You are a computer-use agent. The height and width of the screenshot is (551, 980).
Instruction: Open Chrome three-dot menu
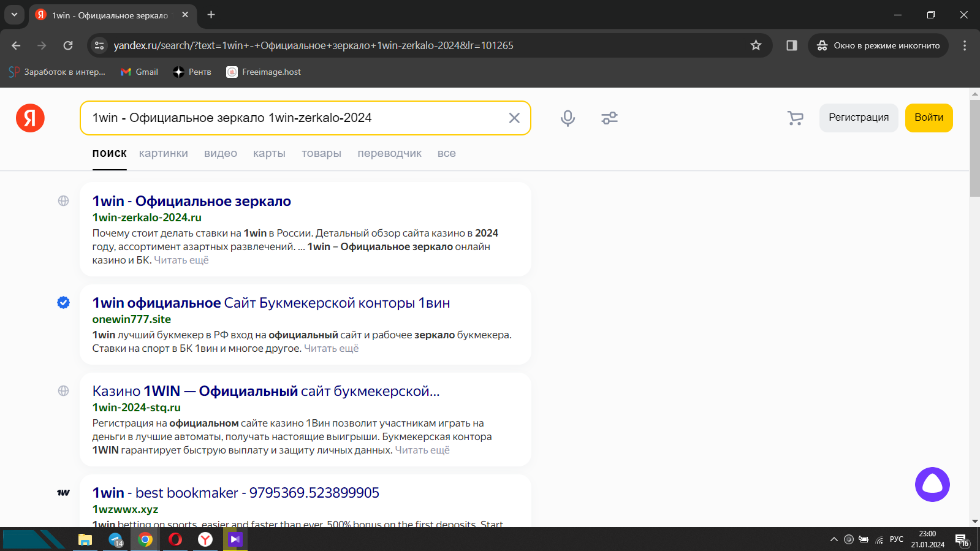pos(964,45)
